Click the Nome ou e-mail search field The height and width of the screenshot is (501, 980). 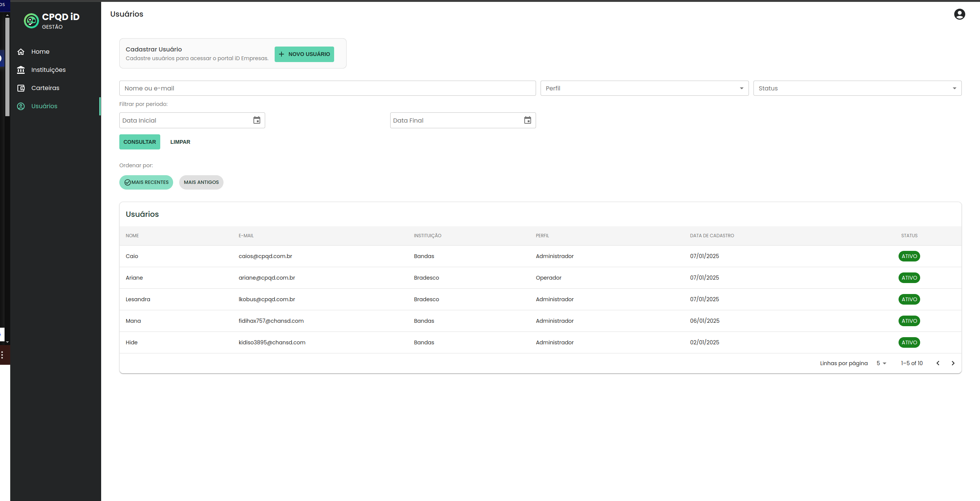point(327,89)
